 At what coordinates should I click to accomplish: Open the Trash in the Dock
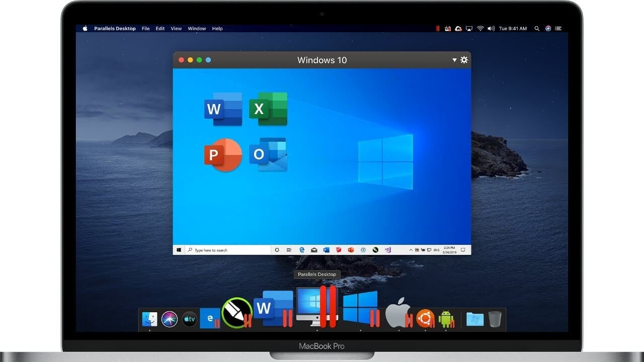pos(495,319)
